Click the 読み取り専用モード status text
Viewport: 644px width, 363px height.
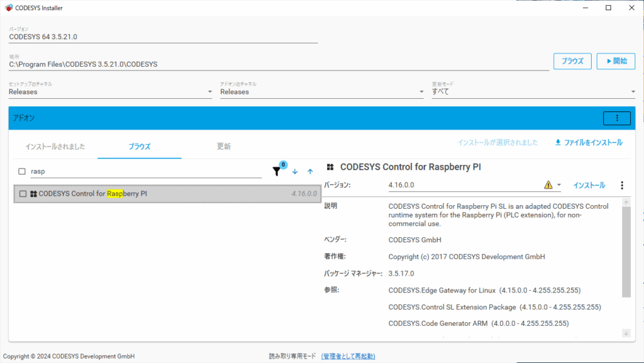point(292,357)
